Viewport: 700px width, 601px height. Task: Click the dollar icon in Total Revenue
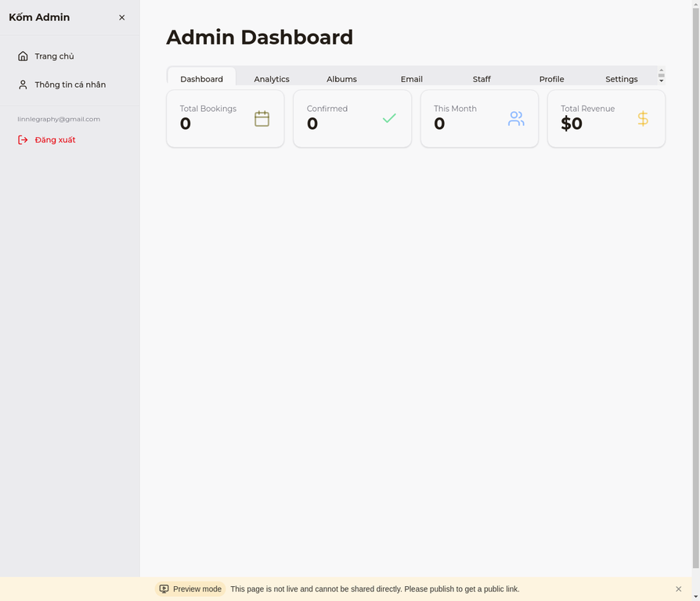[643, 119]
